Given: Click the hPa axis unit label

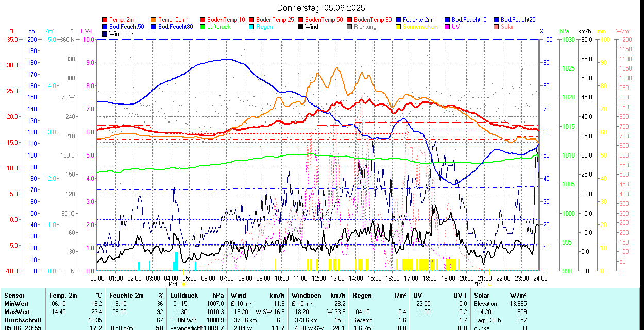Looking at the screenshot, I should (x=564, y=31).
